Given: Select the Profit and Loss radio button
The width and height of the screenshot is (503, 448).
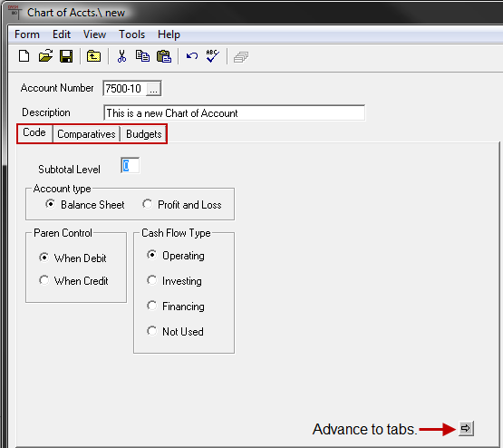Looking at the screenshot, I should click(147, 204).
